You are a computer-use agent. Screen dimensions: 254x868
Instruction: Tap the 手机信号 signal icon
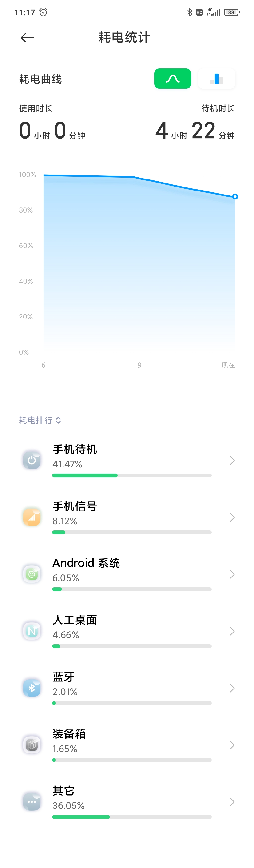(32, 517)
